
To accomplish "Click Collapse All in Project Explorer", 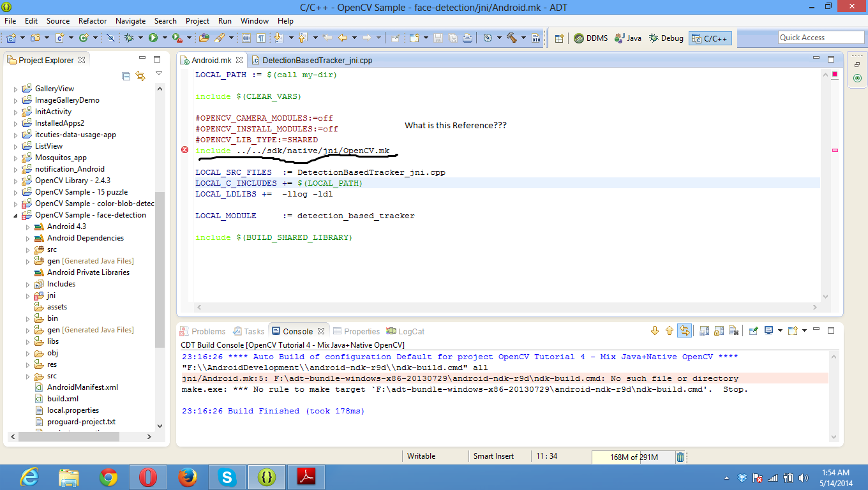I will [x=126, y=76].
